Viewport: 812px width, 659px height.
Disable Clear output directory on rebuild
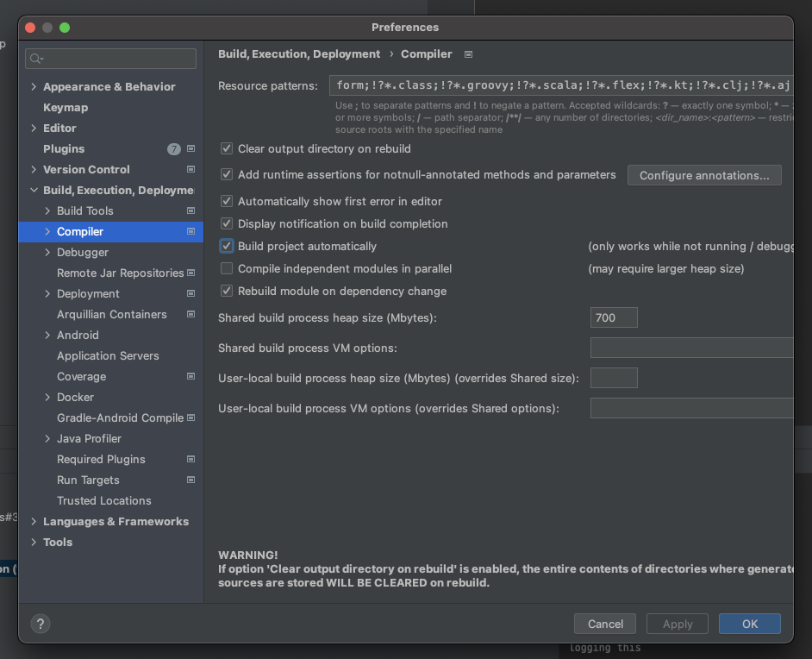point(227,149)
